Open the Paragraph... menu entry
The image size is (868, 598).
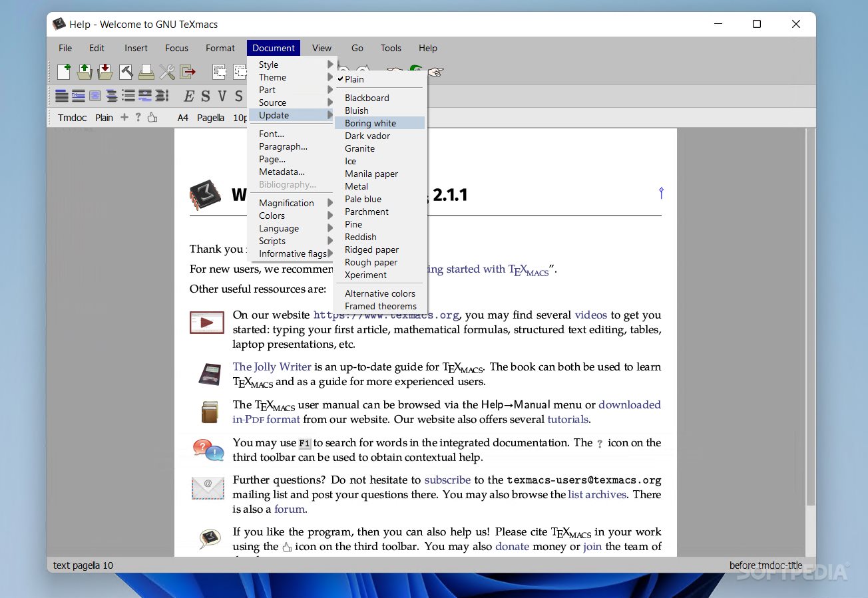coord(291,146)
